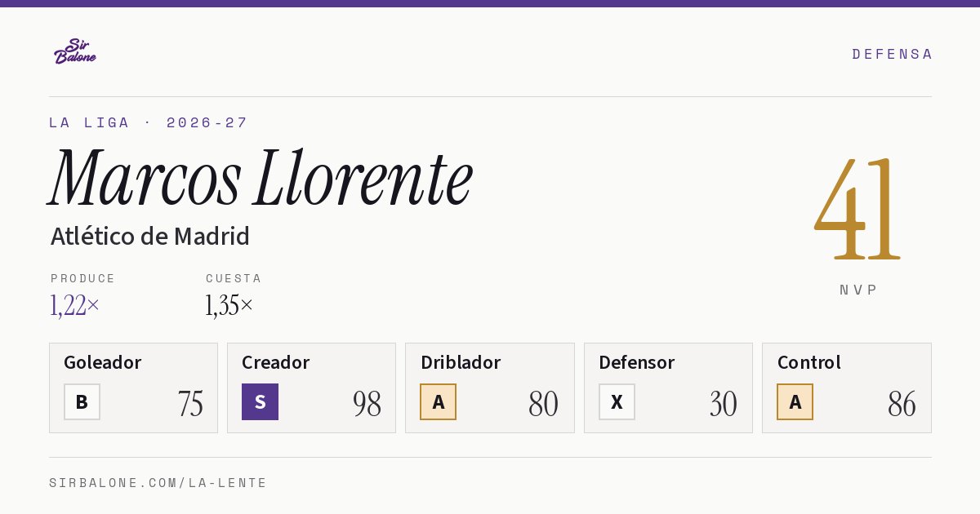Click the large gold 41 score
Screen dimensions: 980x514
[857, 209]
